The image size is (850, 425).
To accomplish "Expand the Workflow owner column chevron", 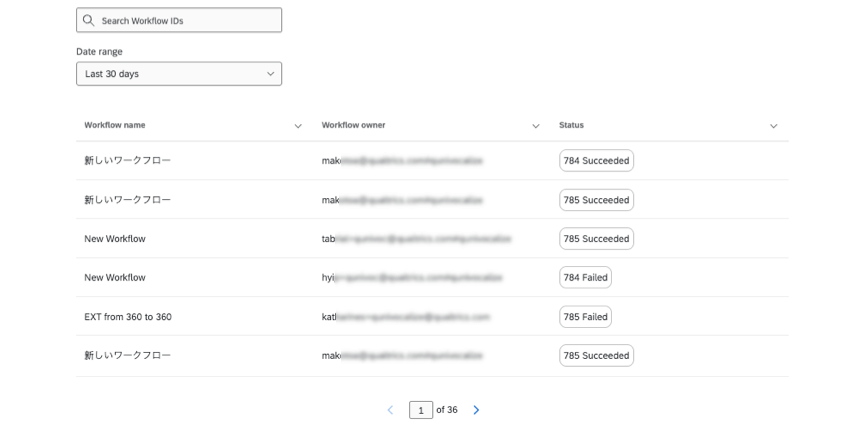I will pos(535,126).
